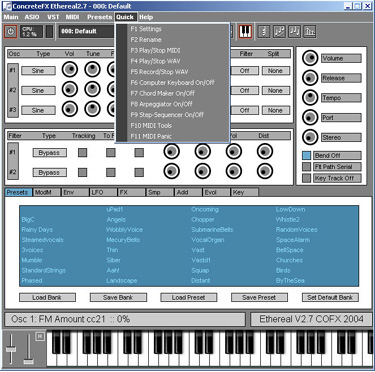Open Osc #3 Type selector showing Sine

coord(38,110)
